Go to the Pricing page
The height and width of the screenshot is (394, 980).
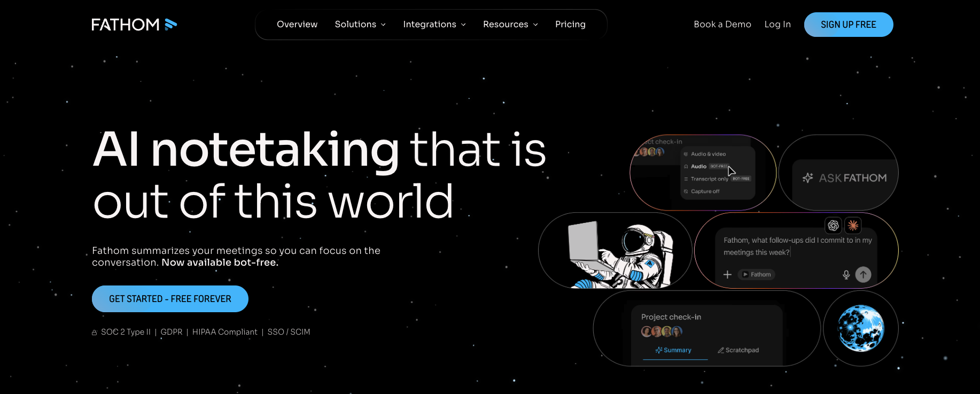(570, 25)
